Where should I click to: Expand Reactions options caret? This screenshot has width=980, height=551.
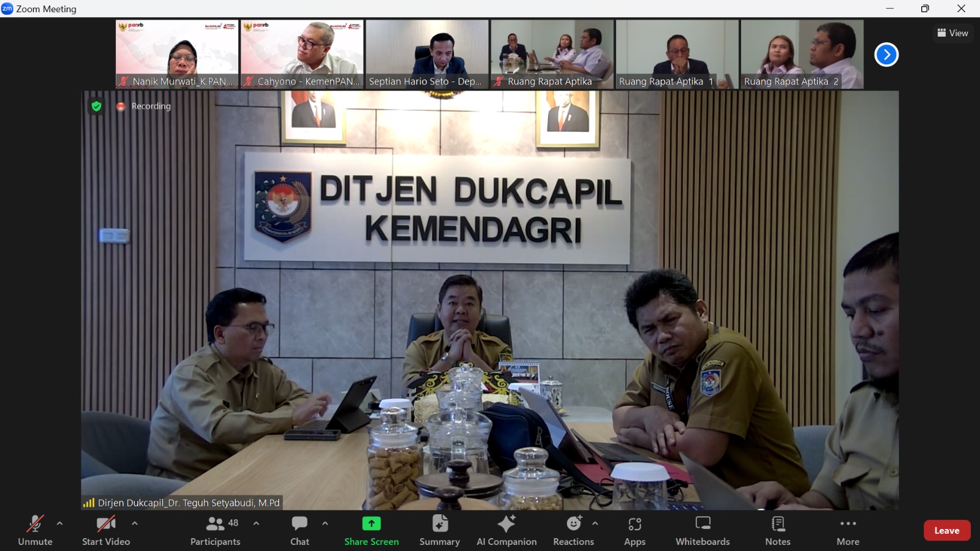(x=595, y=523)
